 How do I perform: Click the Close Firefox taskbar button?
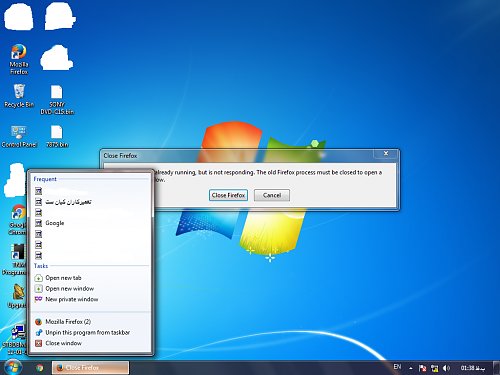90,368
